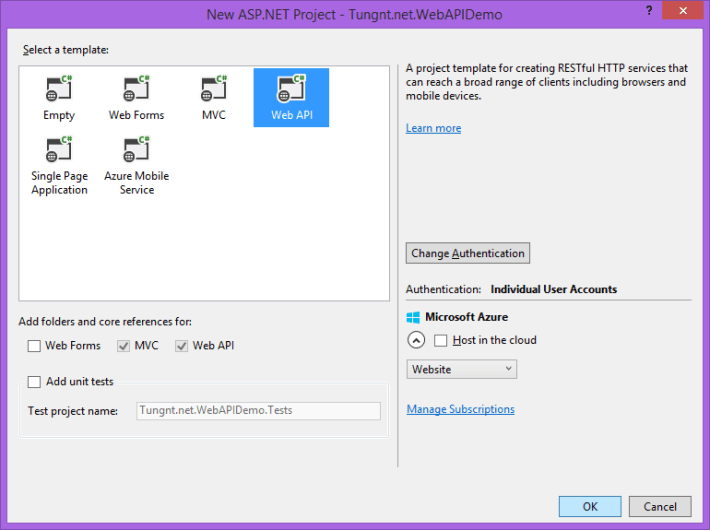Click the 'Add folders and core references for:' label
The height and width of the screenshot is (530, 710).
click(x=105, y=322)
